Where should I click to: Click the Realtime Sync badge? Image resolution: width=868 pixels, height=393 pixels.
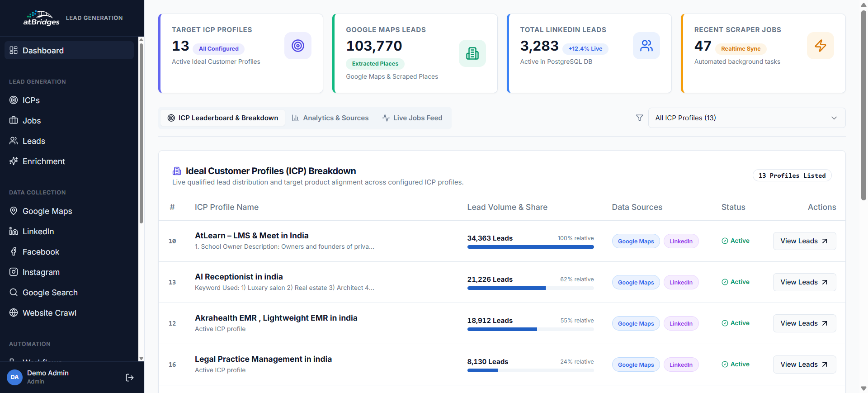pyautogui.click(x=741, y=49)
